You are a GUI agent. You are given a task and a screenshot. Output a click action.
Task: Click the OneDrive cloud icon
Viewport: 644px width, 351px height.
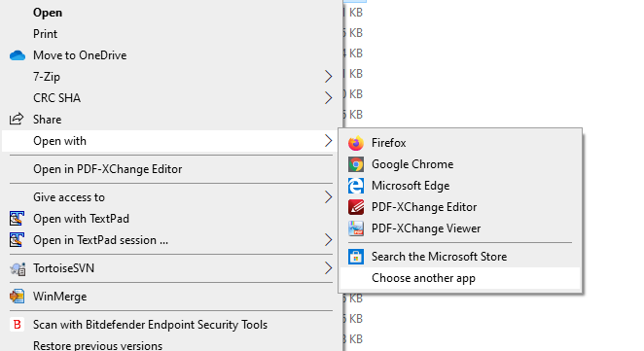click(18, 55)
